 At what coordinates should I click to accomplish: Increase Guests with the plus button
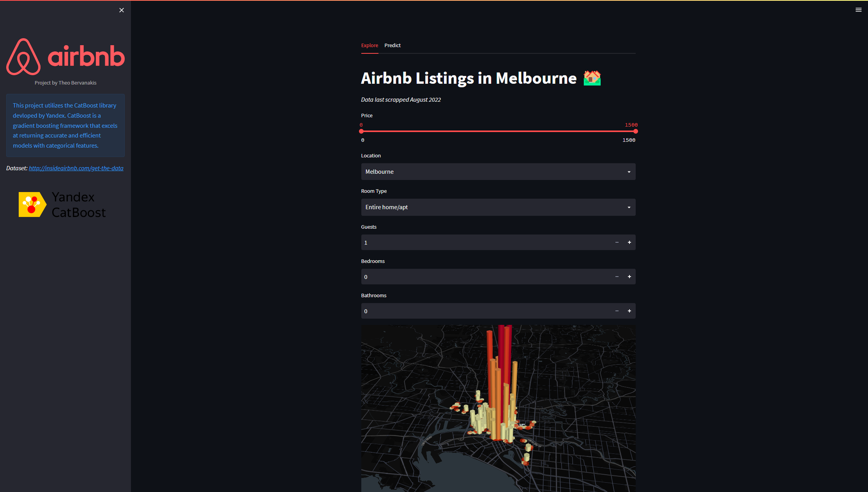click(x=629, y=242)
